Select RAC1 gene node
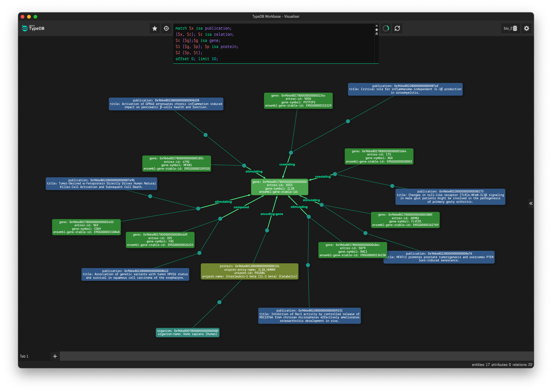The image size is (552, 392). (353, 250)
